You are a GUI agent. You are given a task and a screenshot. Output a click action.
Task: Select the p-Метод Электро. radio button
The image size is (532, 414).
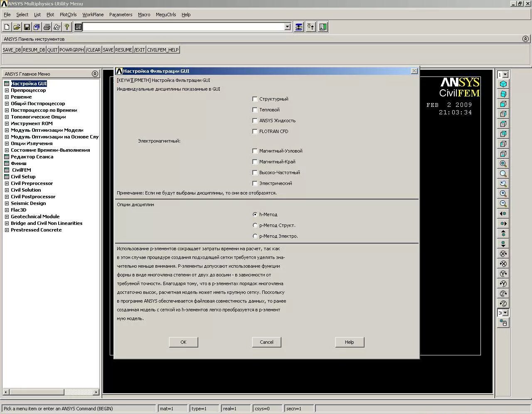point(255,236)
